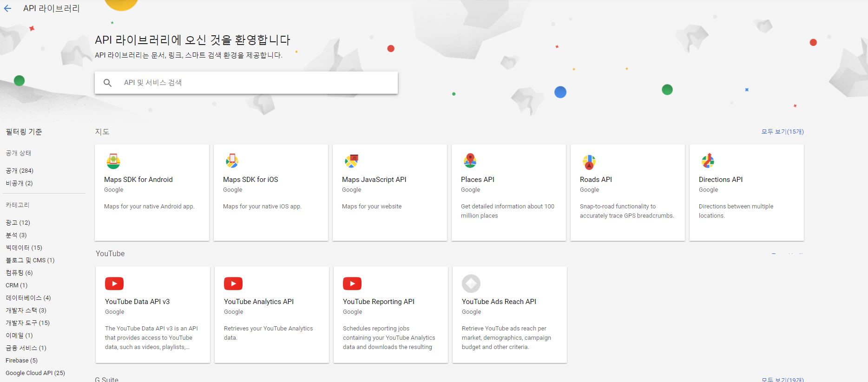Filter by 비공개 (2)
Image resolution: width=868 pixels, height=382 pixels.
pos(19,183)
